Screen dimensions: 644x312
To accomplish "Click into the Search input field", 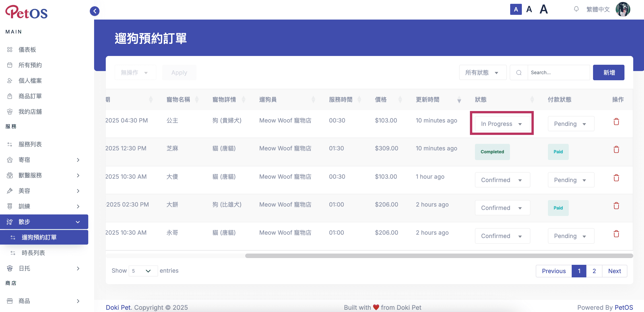I will [x=558, y=73].
